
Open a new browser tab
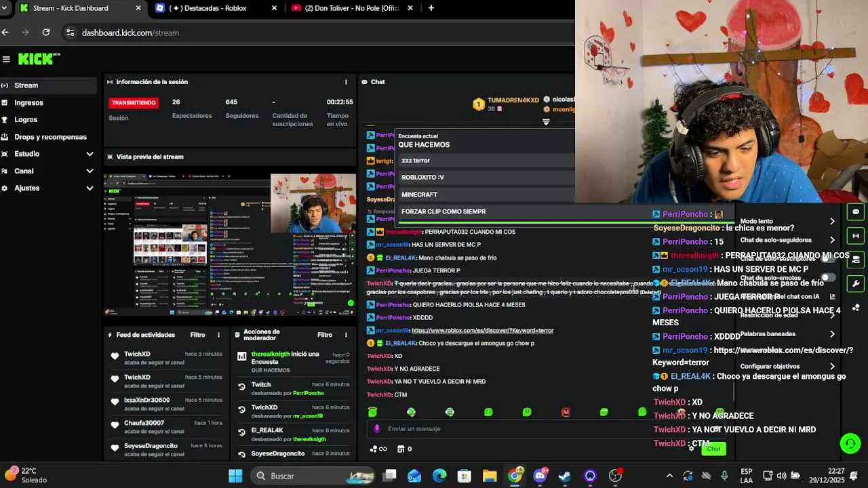pyautogui.click(x=431, y=8)
